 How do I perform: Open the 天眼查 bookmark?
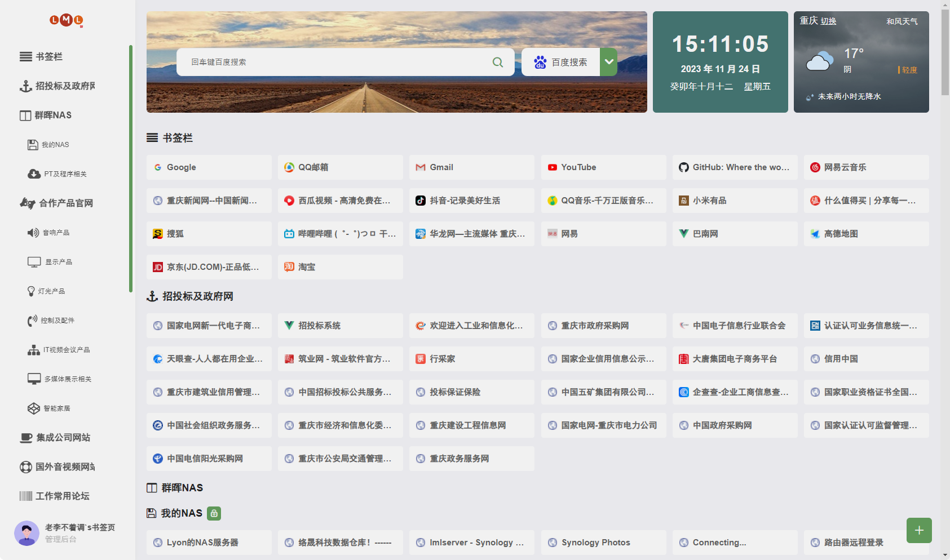209,359
